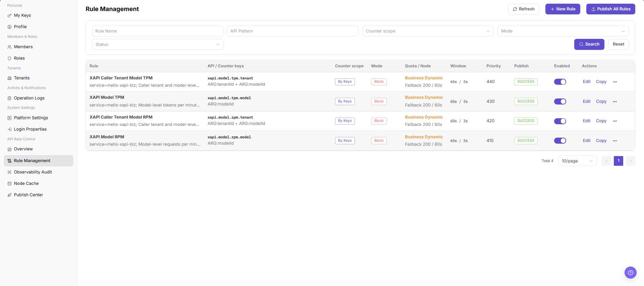
Task: Copy the XAPI Model RPM rule
Action: pyautogui.click(x=601, y=141)
